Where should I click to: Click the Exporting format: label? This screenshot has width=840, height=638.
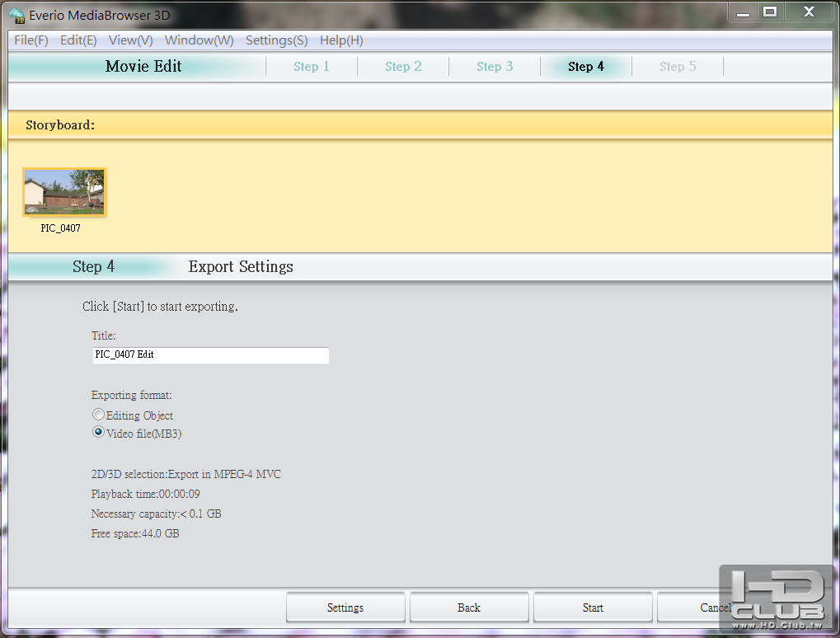132,396
